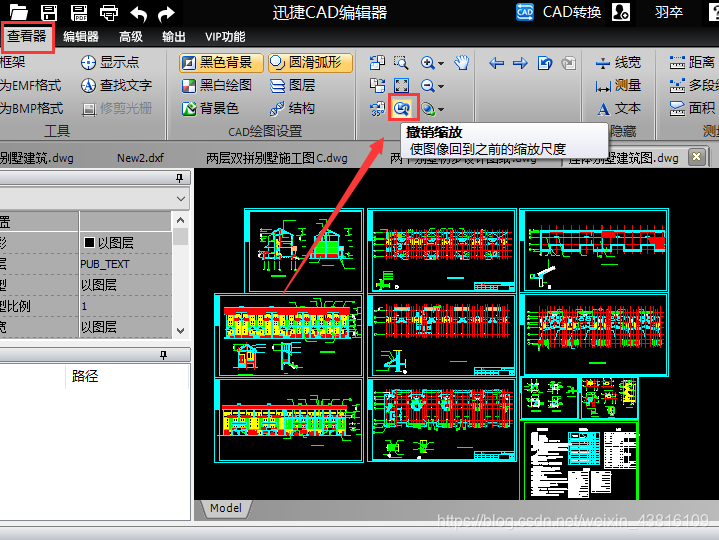719x540 pixels.
Task: Click the rotate copy view icon
Action: pyautogui.click(x=377, y=85)
